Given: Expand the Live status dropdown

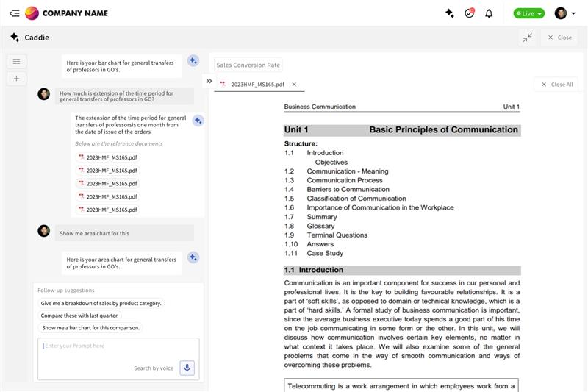Looking at the screenshot, I should coord(529,13).
